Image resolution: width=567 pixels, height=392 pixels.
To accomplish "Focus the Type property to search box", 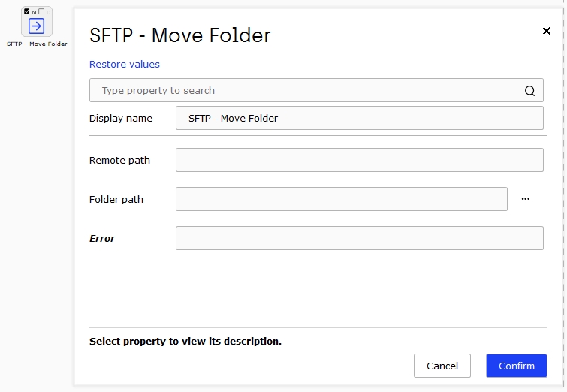I will (x=316, y=90).
